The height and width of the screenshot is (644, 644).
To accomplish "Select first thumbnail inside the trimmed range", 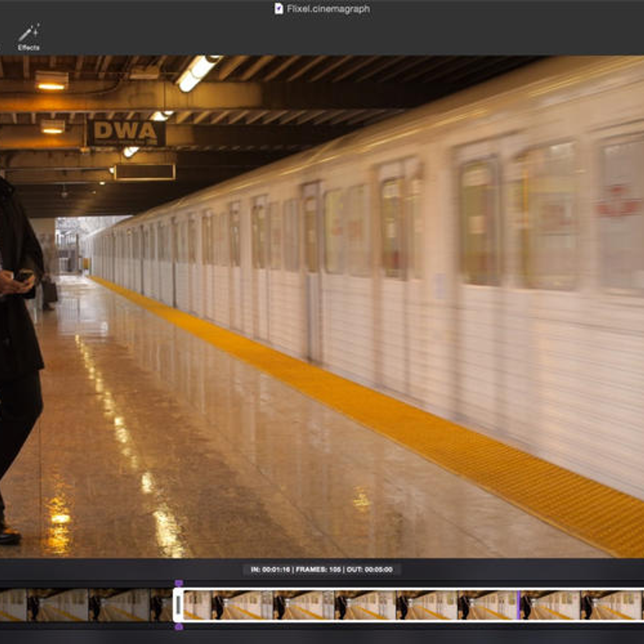I will 197,604.
